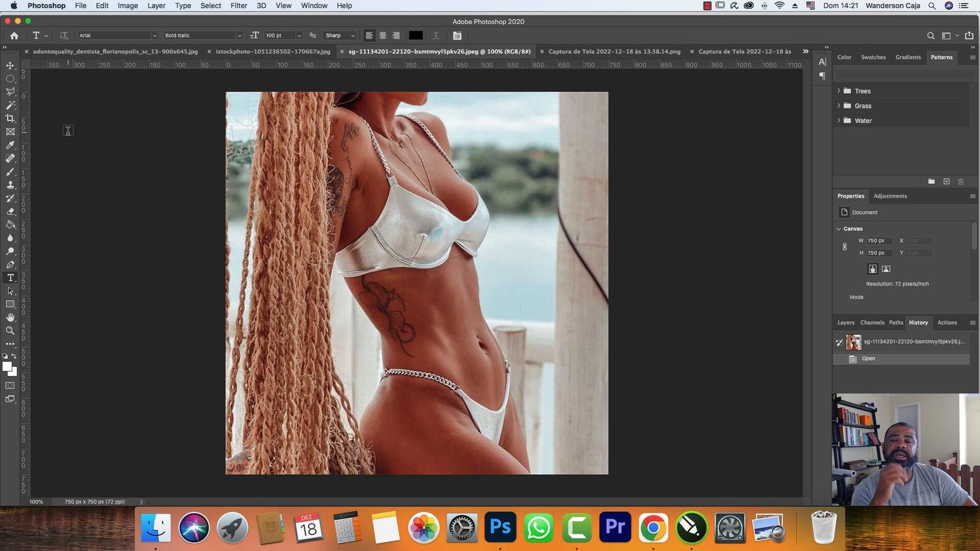Create new pattern group folder
The height and width of the screenshot is (551, 980).
point(932,182)
